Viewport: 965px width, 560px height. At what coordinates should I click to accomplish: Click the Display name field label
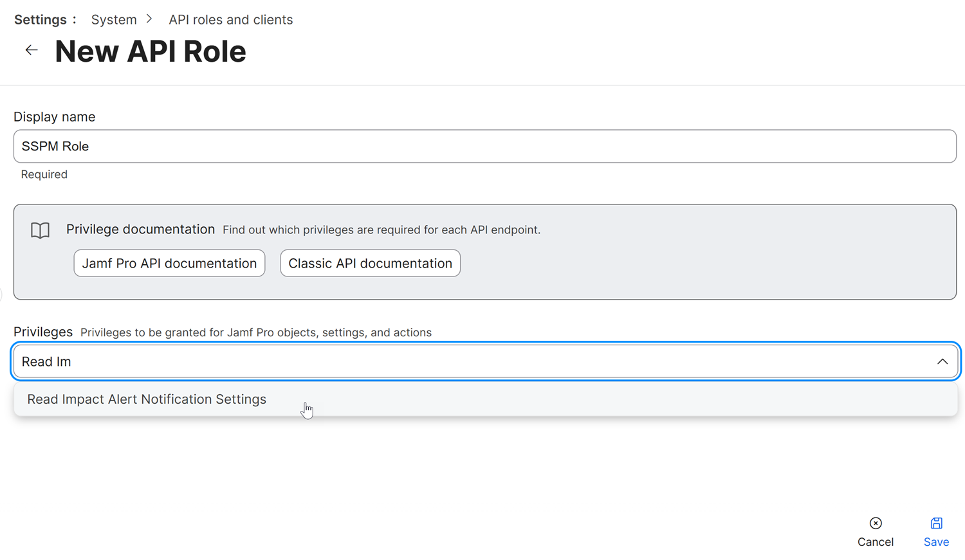(55, 117)
